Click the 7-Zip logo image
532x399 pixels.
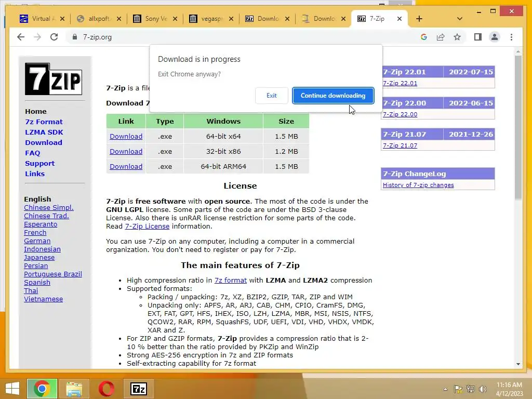(x=54, y=79)
